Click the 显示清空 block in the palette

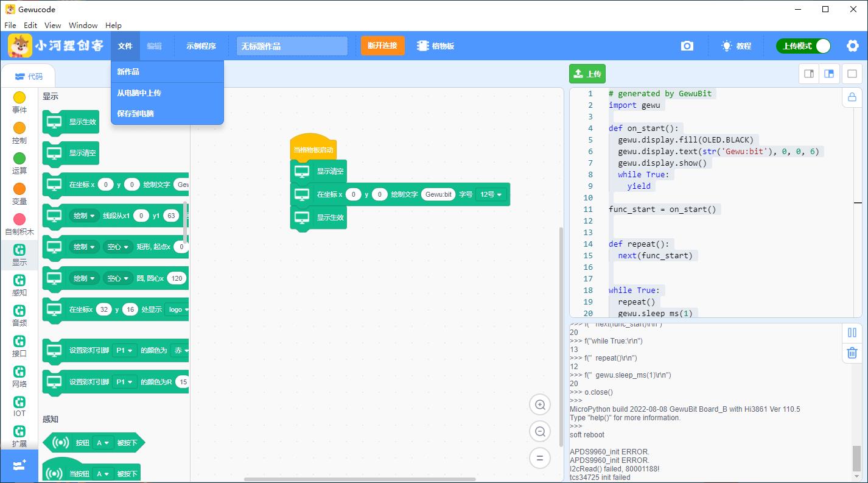tap(71, 153)
